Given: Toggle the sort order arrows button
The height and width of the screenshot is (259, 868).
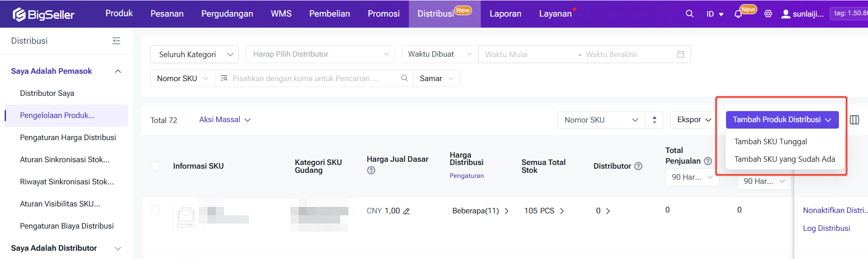Looking at the screenshot, I should point(654,120).
